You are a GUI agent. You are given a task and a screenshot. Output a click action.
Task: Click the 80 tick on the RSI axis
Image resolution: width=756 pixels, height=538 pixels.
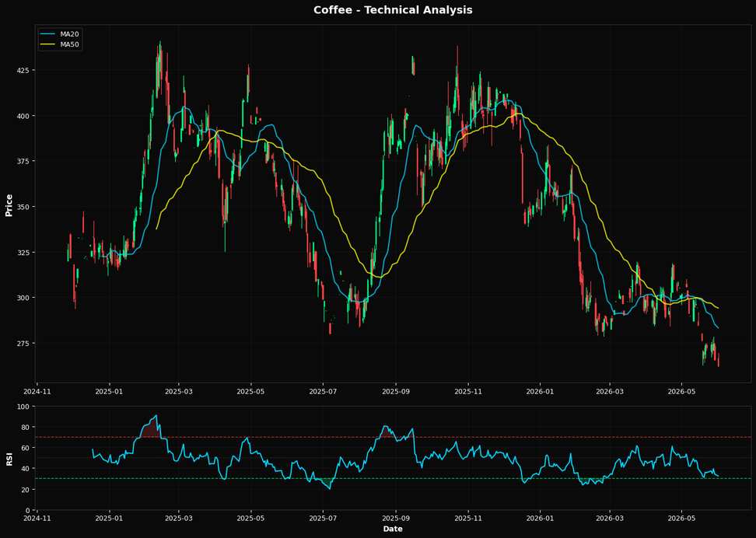coord(27,427)
